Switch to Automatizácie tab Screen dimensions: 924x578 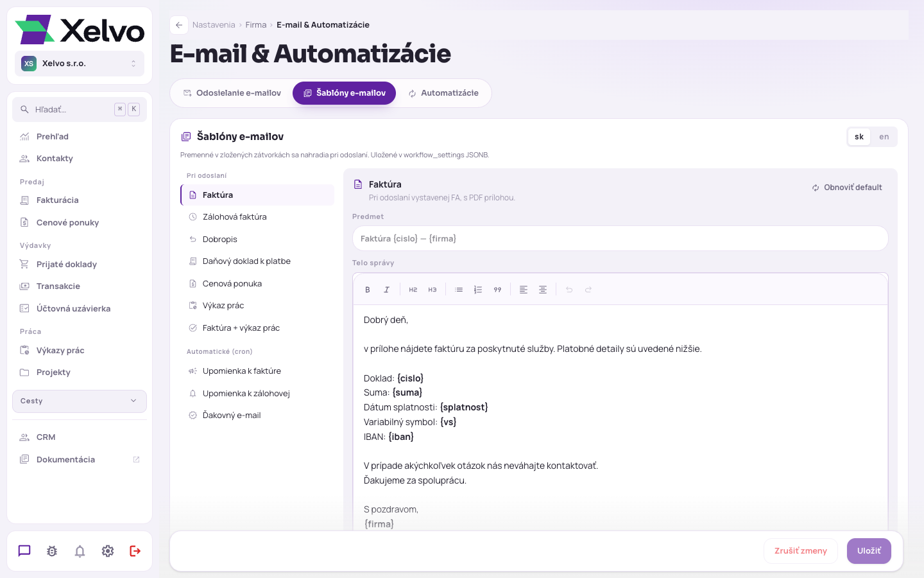(444, 93)
